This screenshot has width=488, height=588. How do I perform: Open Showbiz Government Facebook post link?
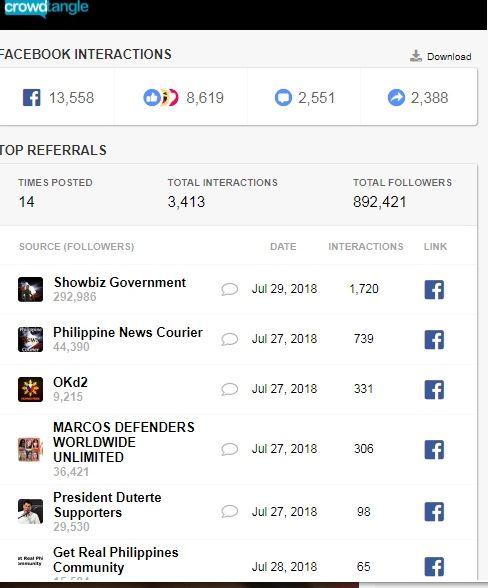(434, 290)
